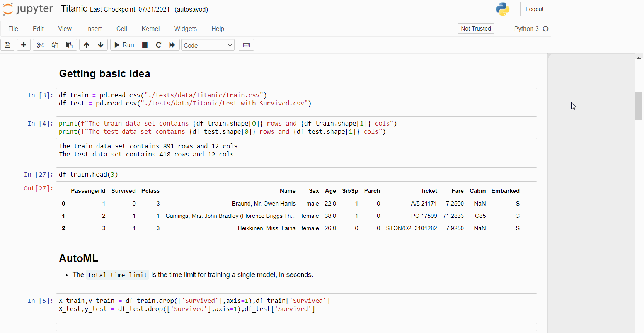Click the Braund, Mr. Owen Harris cell
The image size is (644, 333).
coord(264,204)
